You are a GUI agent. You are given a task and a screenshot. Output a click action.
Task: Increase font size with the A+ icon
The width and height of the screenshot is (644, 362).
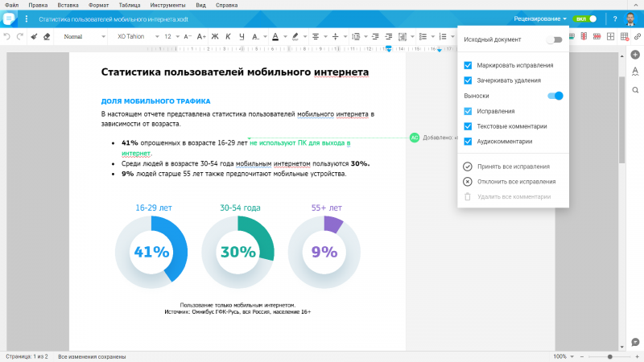point(201,36)
